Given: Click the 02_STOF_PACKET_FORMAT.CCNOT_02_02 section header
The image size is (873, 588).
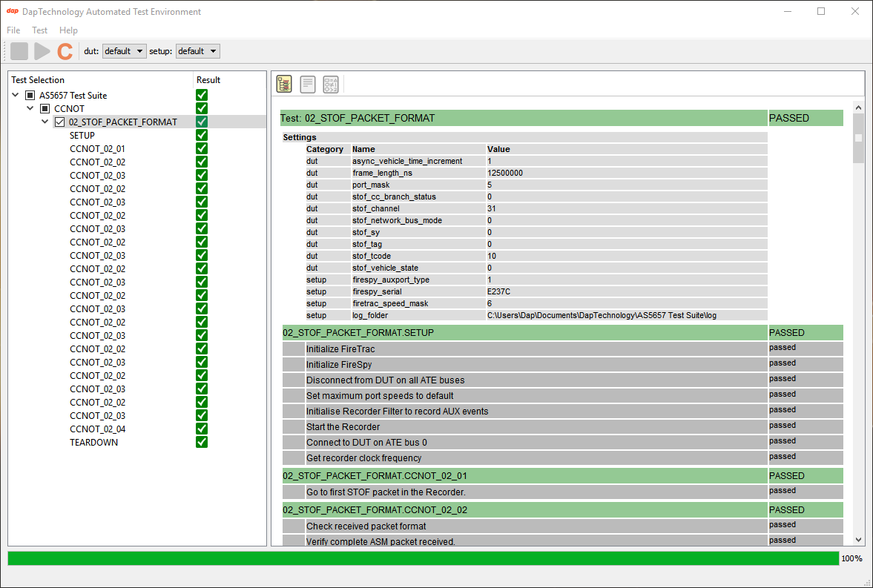Looking at the screenshot, I should click(x=524, y=509).
